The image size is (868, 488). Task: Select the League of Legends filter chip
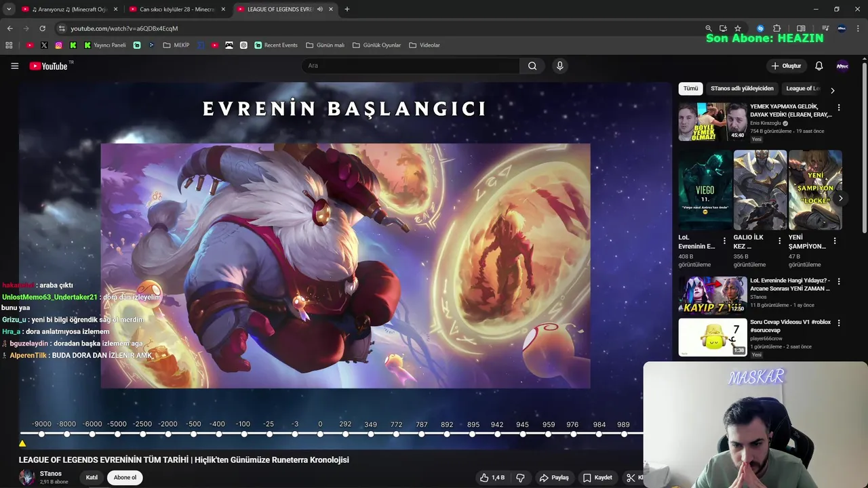pos(803,89)
